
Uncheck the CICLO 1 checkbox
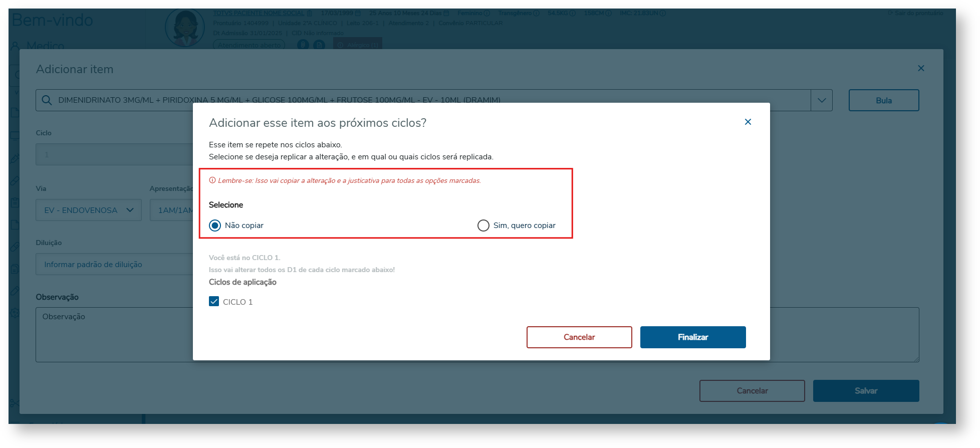point(214,302)
